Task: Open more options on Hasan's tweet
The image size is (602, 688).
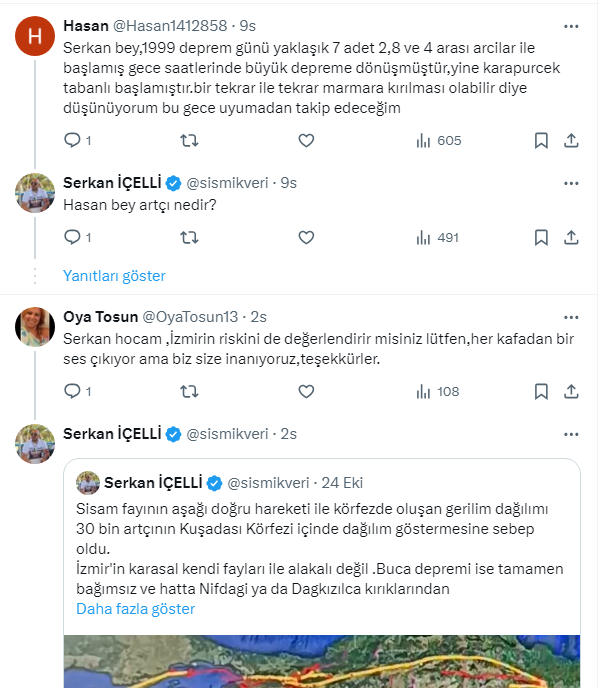Action: pyautogui.click(x=570, y=26)
